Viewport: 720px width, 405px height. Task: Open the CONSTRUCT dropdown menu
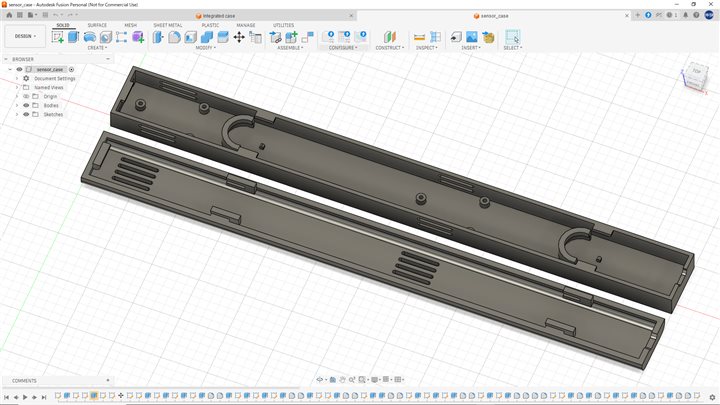click(390, 48)
